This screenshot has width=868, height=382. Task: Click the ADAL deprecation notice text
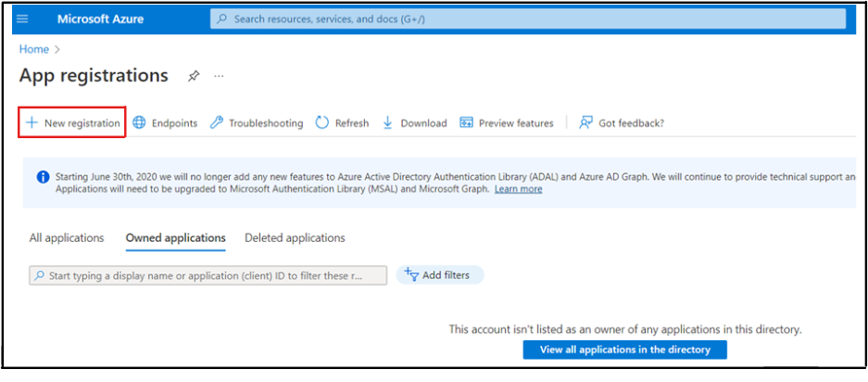point(454,183)
